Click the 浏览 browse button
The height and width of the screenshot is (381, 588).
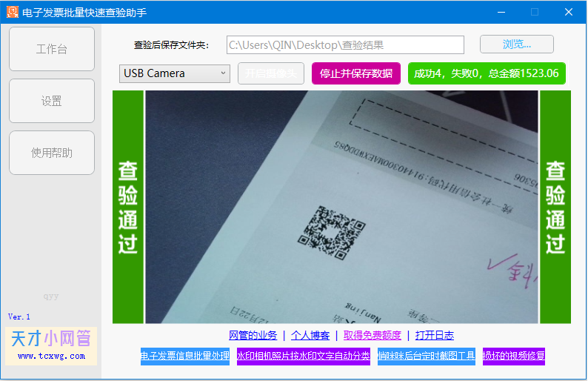coord(517,44)
